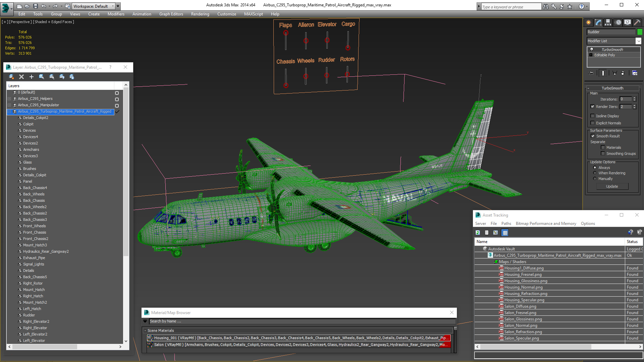The height and width of the screenshot is (362, 644).
Task: Toggle Render Iters checkbox
Action: pyautogui.click(x=593, y=107)
